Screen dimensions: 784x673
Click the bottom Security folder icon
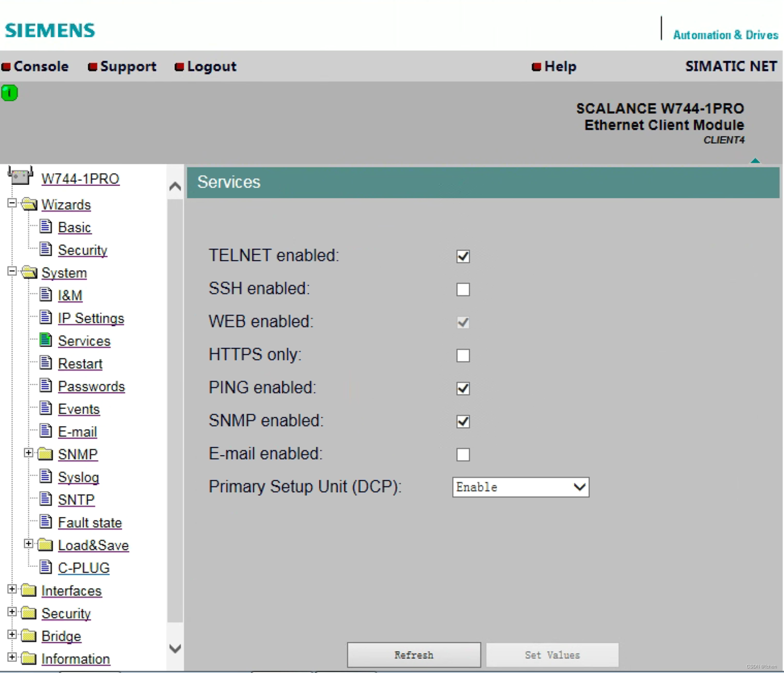coord(29,612)
